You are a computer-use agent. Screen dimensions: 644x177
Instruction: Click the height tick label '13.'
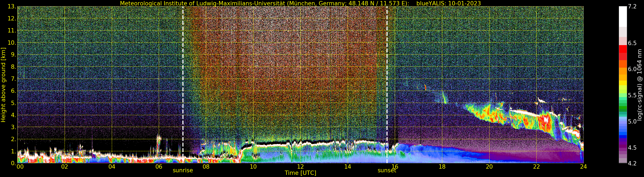tap(12, 6)
